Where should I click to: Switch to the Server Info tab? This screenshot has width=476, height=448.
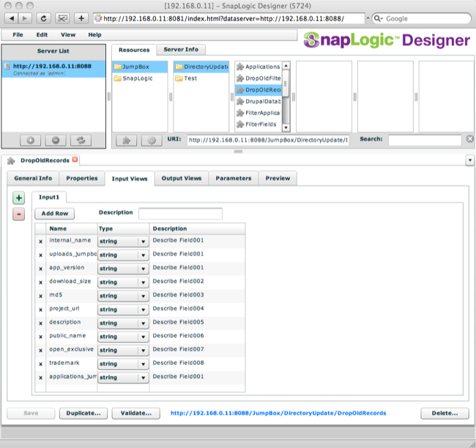[181, 50]
